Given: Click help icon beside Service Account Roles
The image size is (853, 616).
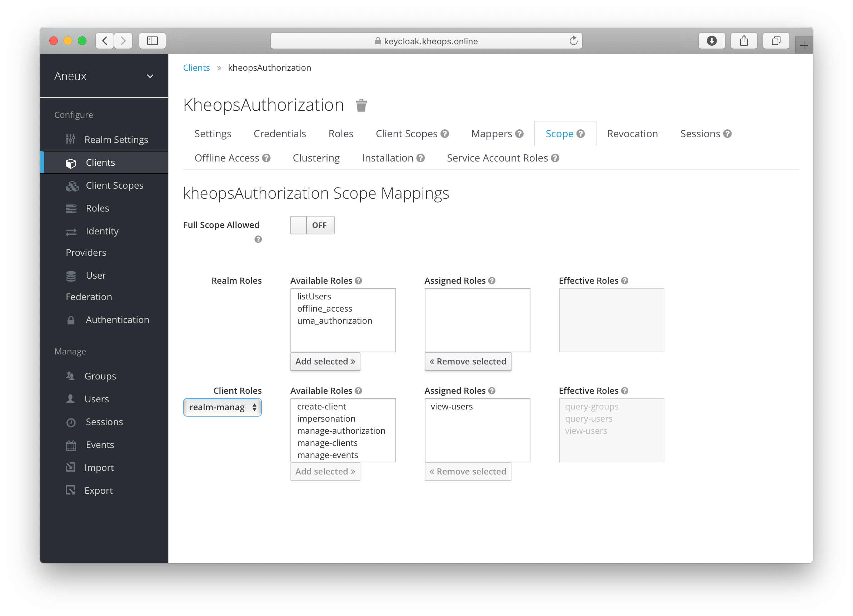Looking at the screenshot, I should (x=555, y=158).
